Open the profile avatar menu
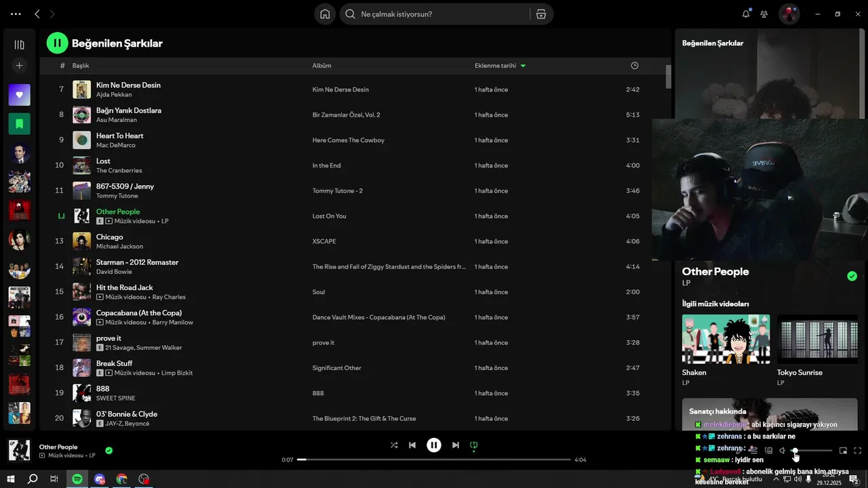The width and height of the screenshot is (868, 488). tap(789, 14)
